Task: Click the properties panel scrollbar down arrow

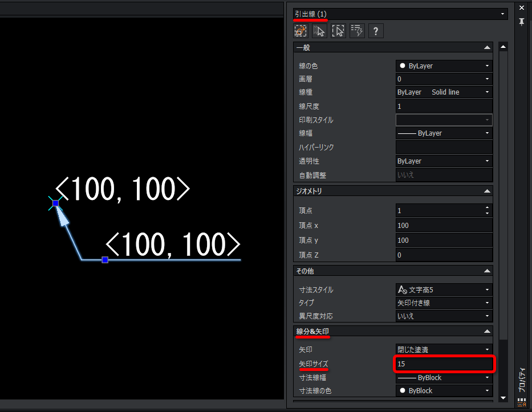Action: click(x=503, y=398)
